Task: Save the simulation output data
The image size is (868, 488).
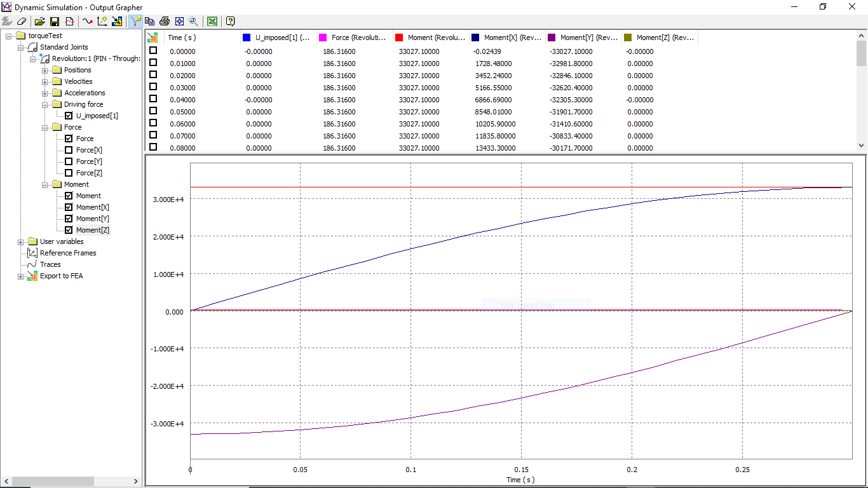Action: pyautogui.click(x=55, y=21)
